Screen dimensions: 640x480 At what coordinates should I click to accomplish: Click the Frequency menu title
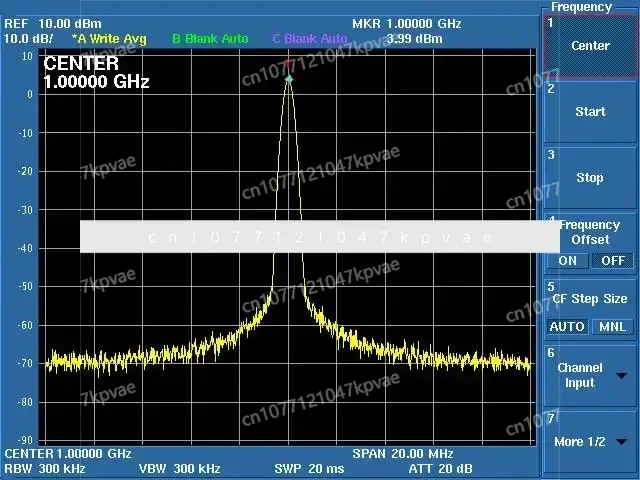pyautogui.click(x=581, y=7)
